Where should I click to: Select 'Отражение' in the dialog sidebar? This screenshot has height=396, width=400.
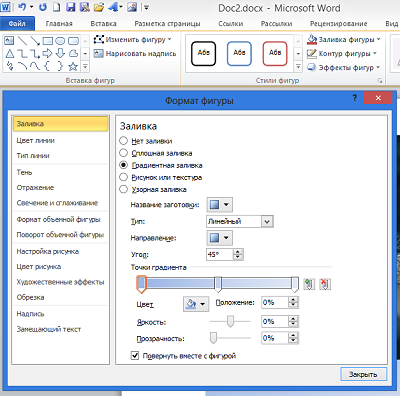click(60, 187)
